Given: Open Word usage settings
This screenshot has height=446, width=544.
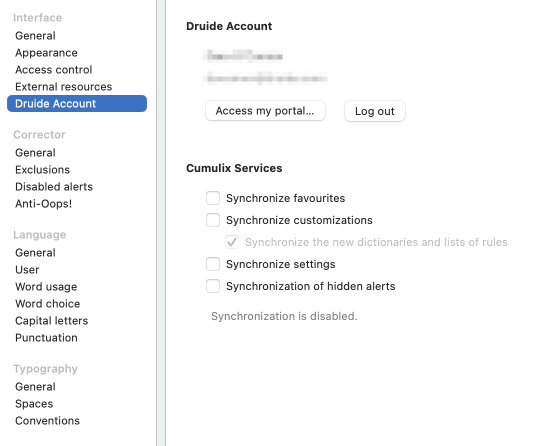Looking at the screenshot, I should (x=46, y=286).
